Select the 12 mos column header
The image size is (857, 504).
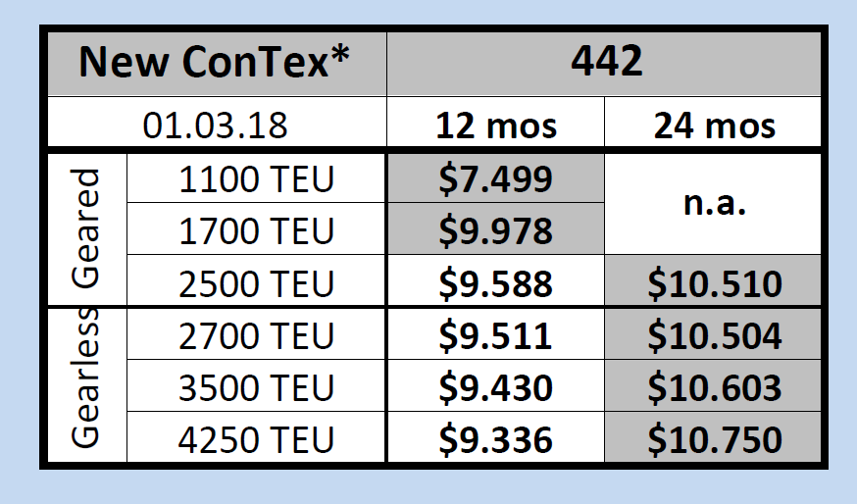(x=495, y=126)
